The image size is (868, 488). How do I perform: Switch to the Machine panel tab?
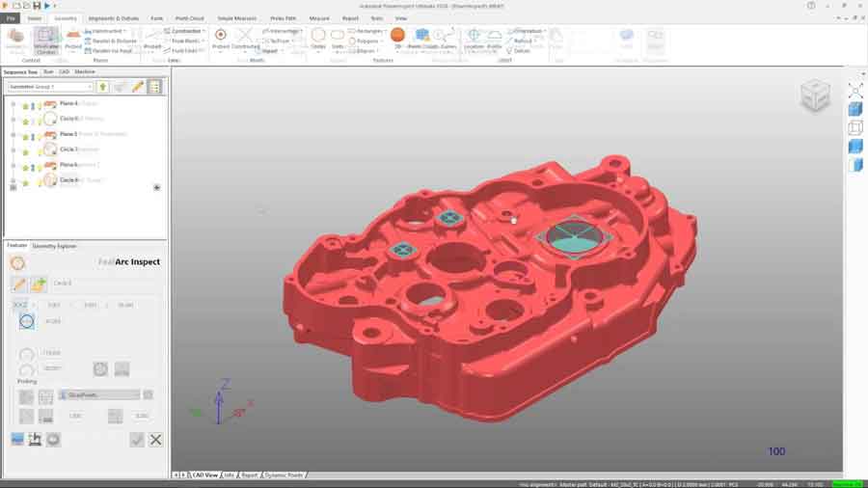coord(85,72)
